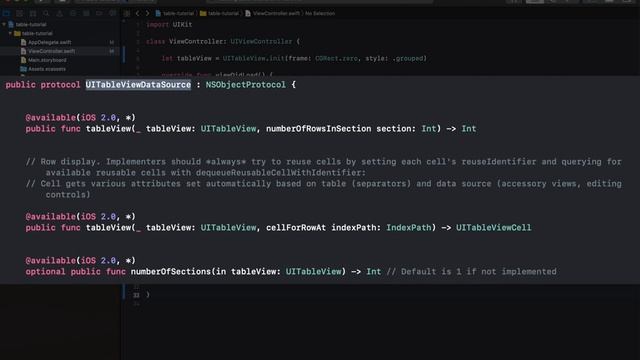Click the .grouped style value

[408, 58]
